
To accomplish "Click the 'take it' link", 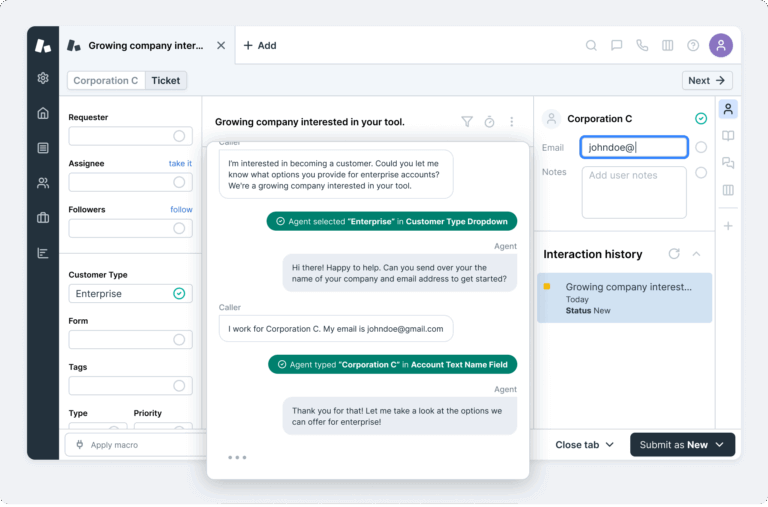I will tap(180, 163).
